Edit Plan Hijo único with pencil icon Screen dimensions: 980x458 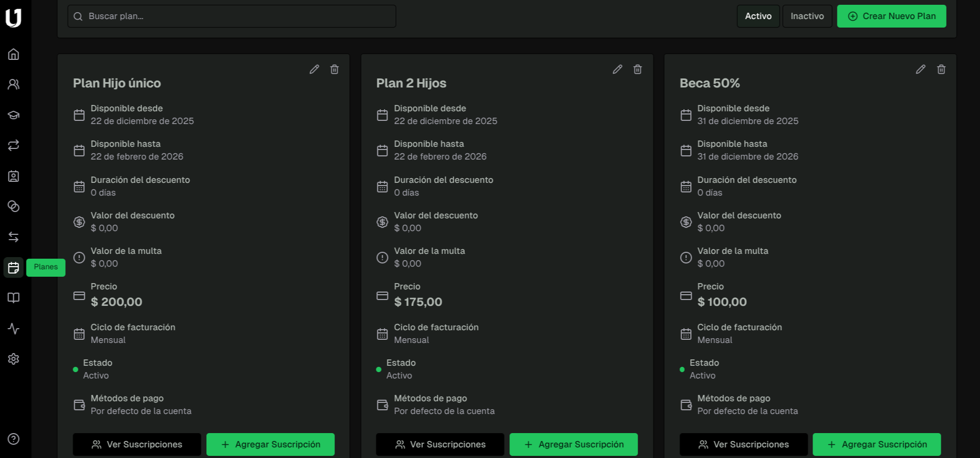pos(314,69)
